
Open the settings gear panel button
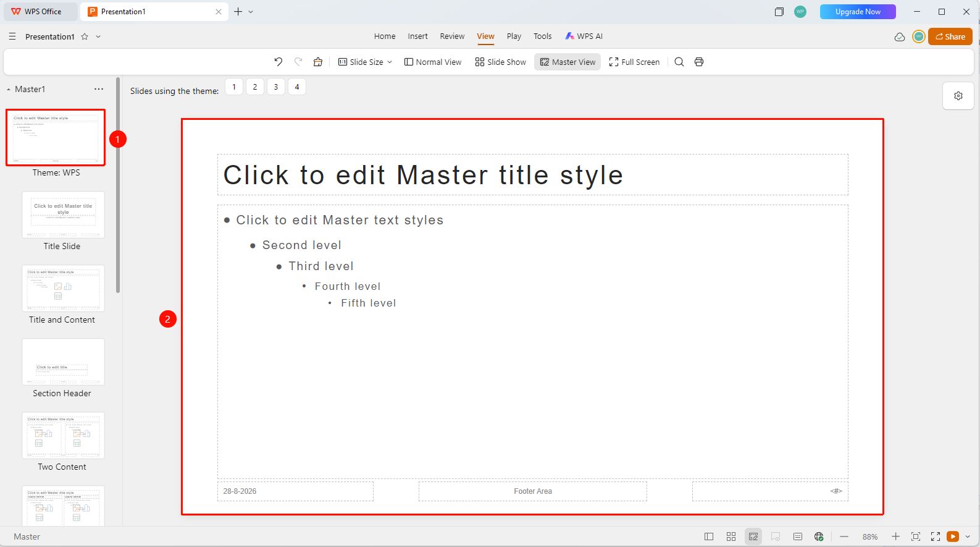(x=958, y=96)
